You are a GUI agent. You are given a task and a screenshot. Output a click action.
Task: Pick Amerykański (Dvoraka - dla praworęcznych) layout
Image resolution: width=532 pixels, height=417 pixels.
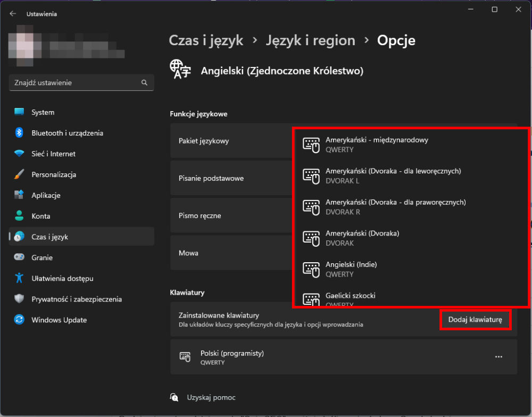point(395,206)
